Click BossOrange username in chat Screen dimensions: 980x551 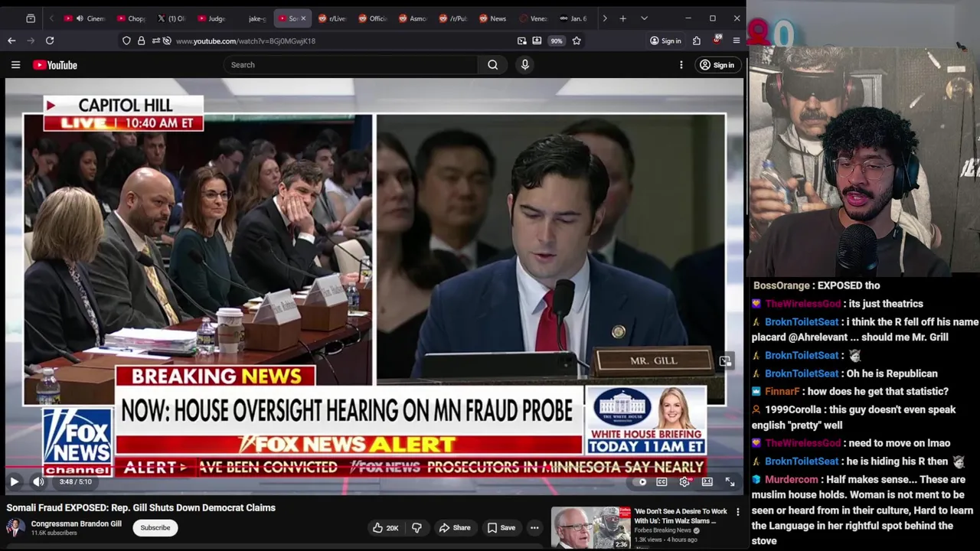tap(782, 285)
